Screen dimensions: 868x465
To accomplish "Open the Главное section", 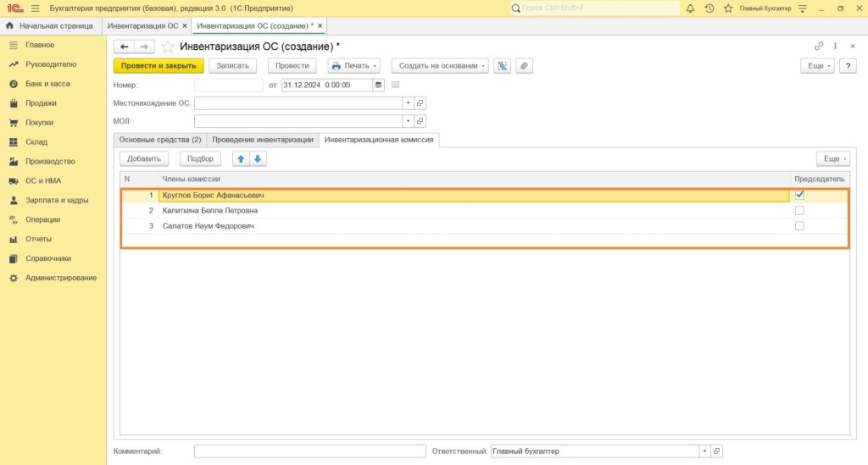I will click(x=40, y=45).
